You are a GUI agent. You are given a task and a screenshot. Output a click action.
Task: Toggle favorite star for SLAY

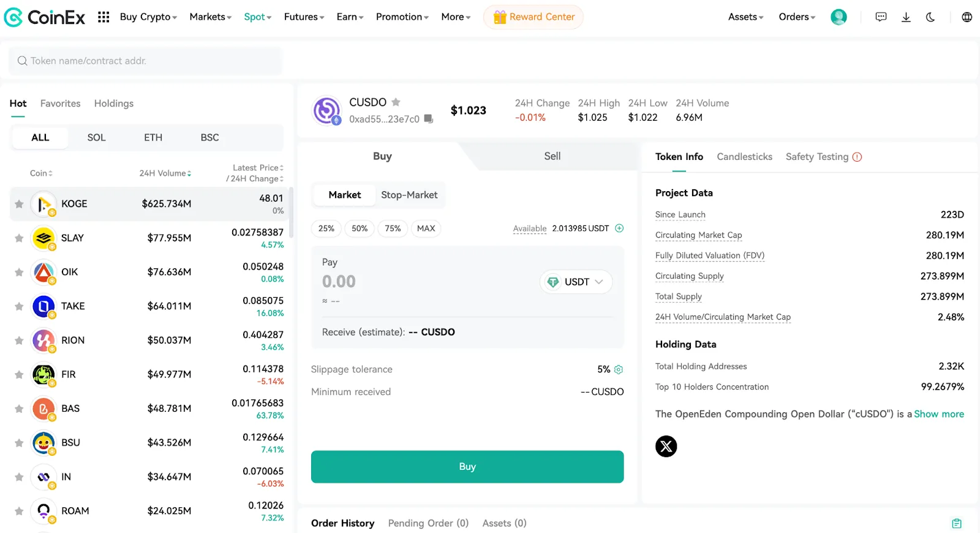click(19, 238)
